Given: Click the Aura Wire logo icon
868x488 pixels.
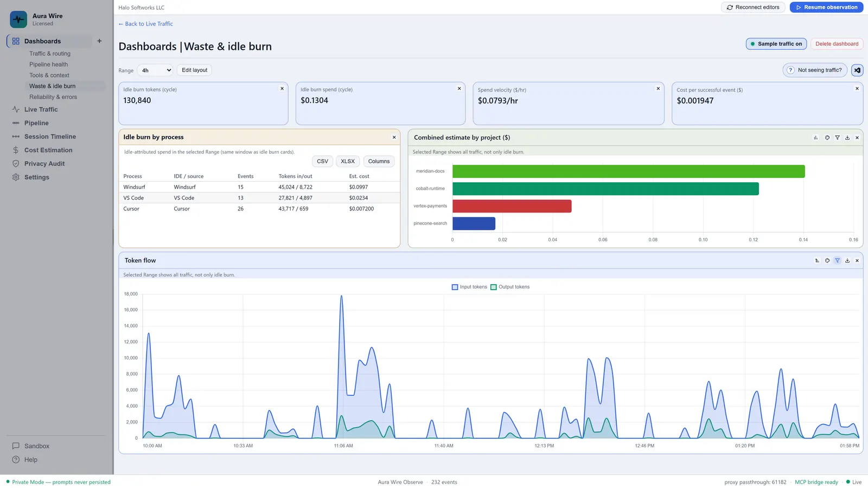Looking at the screenshot, I should tap(18, 20).
